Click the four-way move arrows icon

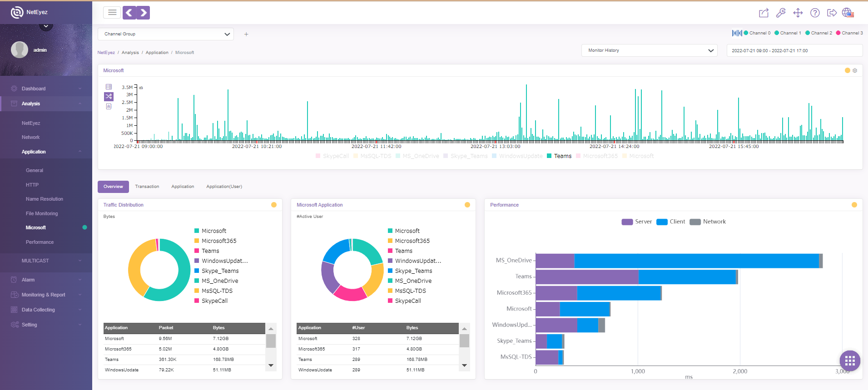click(x=798, y=13)
